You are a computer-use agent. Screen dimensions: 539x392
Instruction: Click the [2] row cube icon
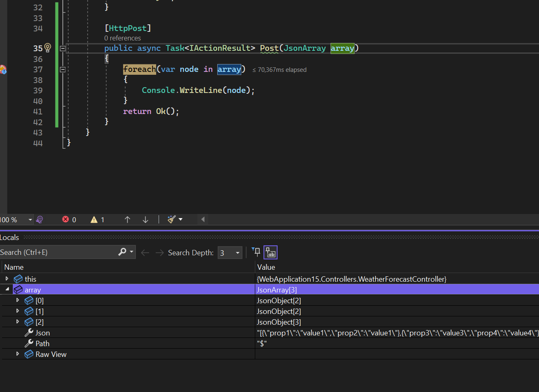(29, 322)
